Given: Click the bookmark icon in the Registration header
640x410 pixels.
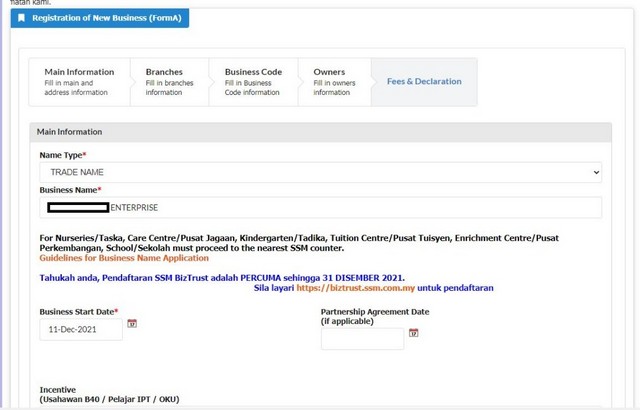Looking at the screenshot, I should [22, 18].
